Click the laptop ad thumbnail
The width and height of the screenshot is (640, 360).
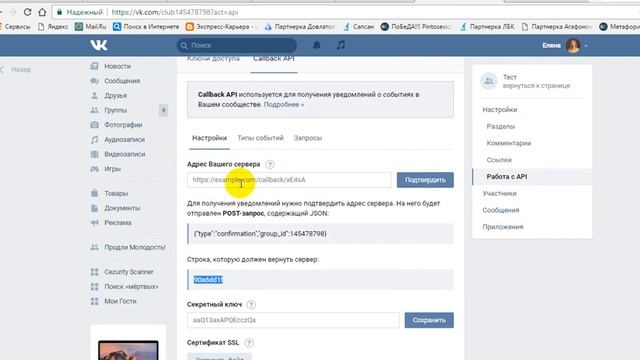pos(128,350)
